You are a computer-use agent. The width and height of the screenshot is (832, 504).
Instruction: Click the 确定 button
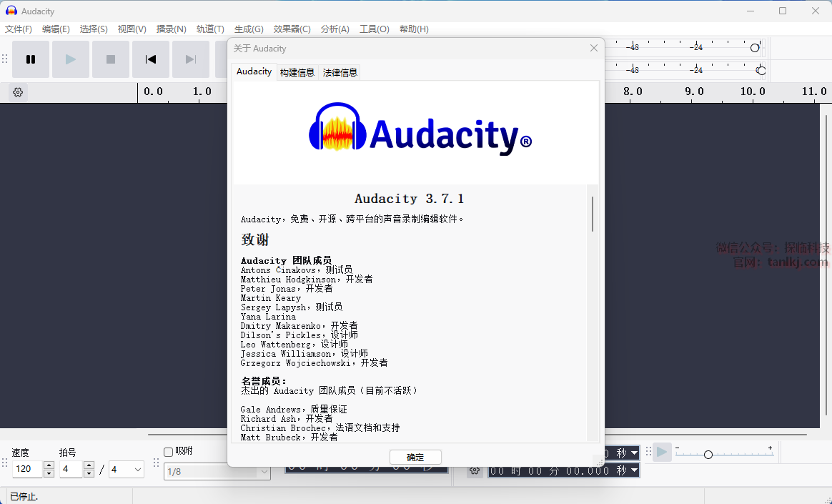[x=415, y=458]
